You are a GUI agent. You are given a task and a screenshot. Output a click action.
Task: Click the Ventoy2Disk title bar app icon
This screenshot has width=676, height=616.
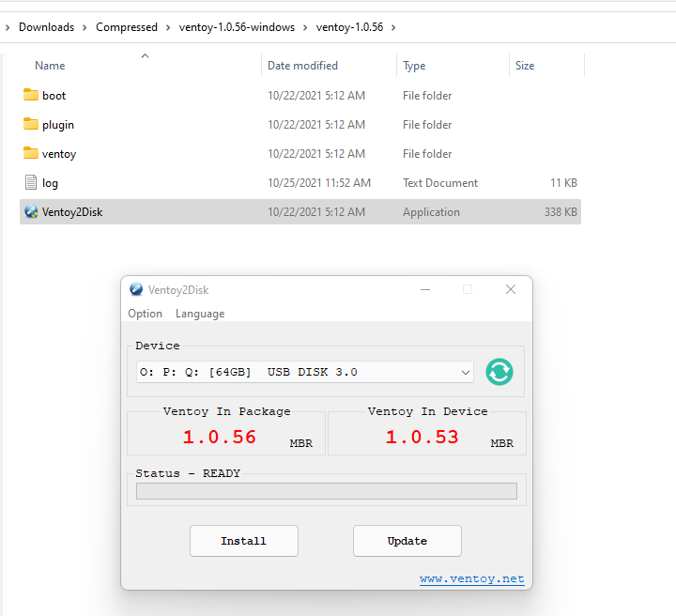136,289
